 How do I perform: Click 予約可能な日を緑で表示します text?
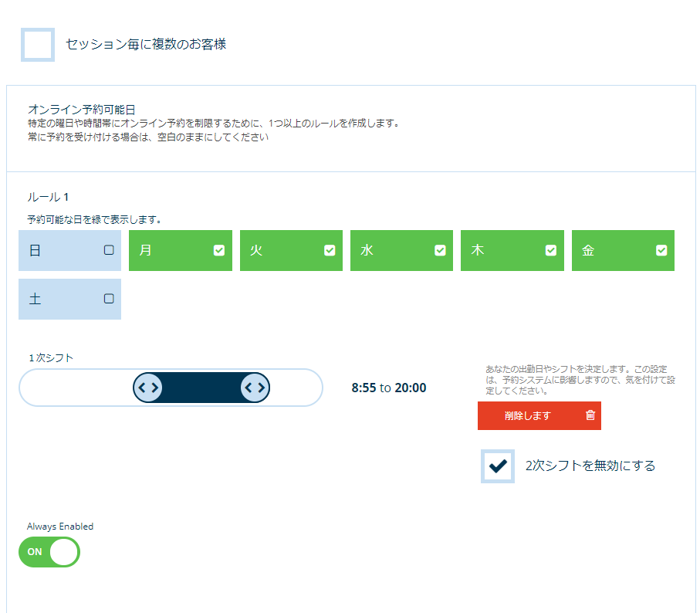point(94,220)
